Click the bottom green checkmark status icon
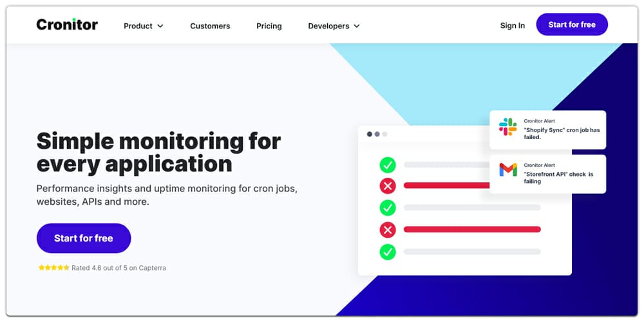This screenshot has height=322, width=644. click(x=387, y=251)
